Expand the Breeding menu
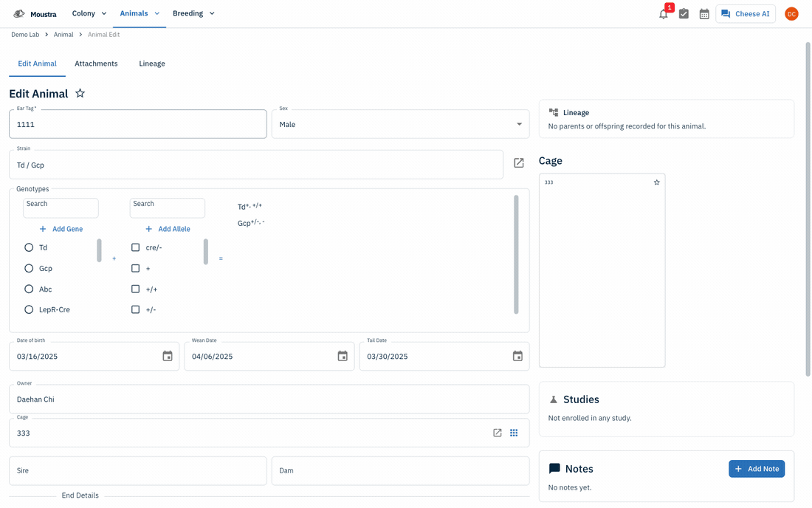The height and width of the screenshot is (508, 812). coord(193,13)
